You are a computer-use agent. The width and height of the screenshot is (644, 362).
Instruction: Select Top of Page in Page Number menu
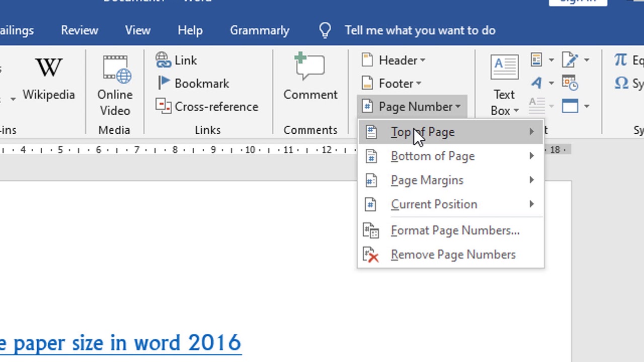click(423, 132)
